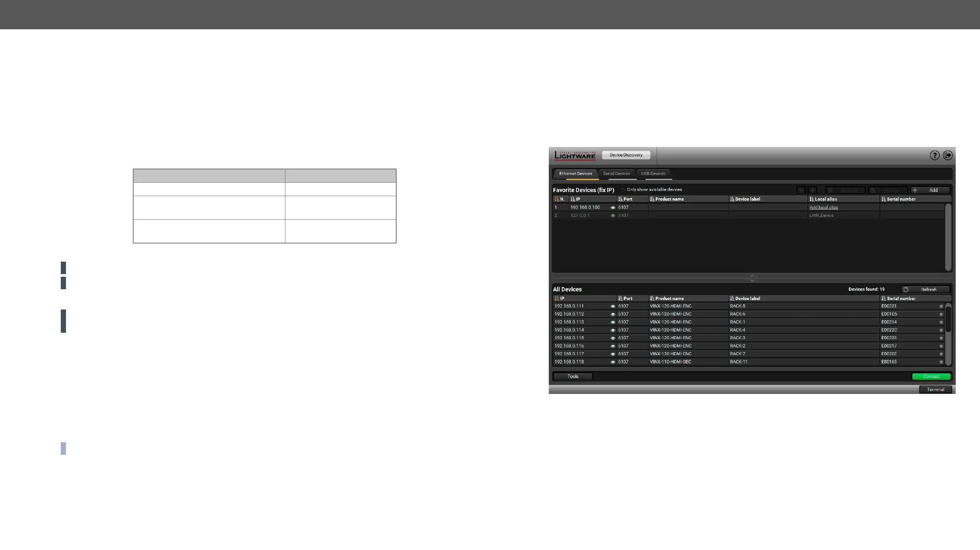Sort favorites by Local alias column
Viewport: 980px width, 550px height.
[x=825, y=199]
